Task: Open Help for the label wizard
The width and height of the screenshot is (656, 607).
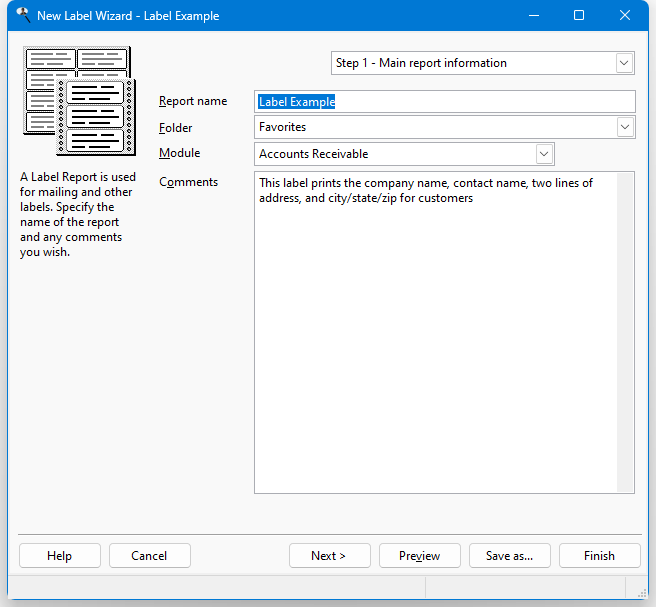Action: [x=60, y=556]
